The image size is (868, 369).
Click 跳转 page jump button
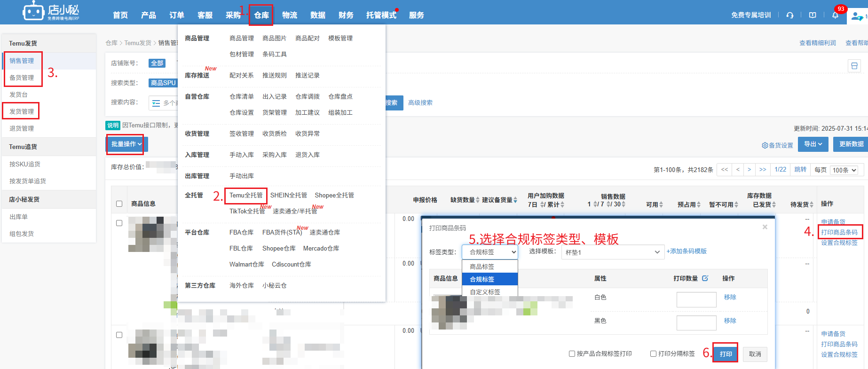[x=800, y=170]
